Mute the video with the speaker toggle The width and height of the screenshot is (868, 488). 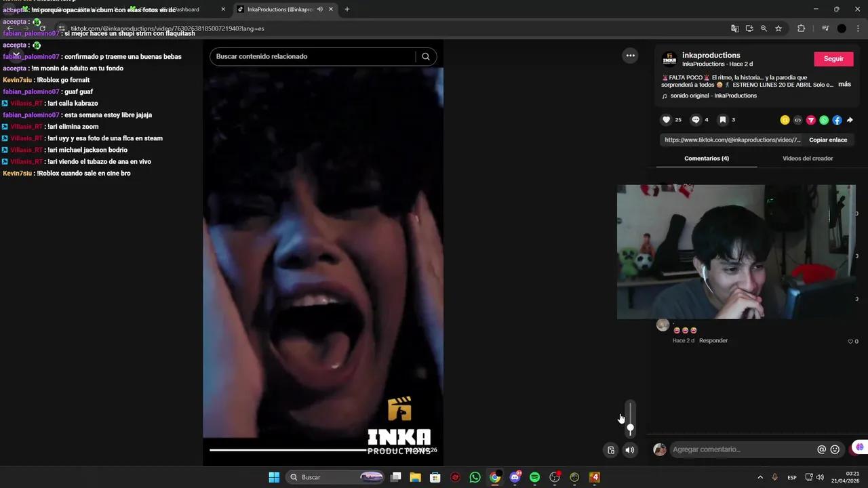coord(629,449)
